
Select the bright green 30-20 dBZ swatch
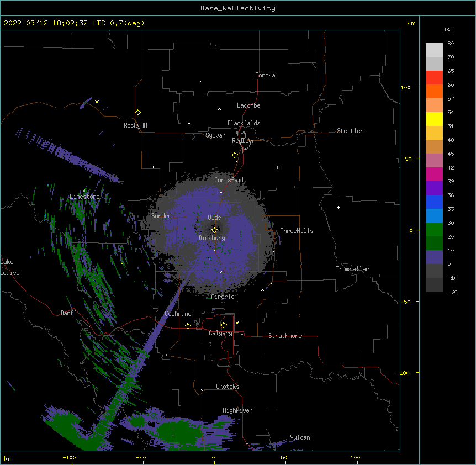(434, 230)
